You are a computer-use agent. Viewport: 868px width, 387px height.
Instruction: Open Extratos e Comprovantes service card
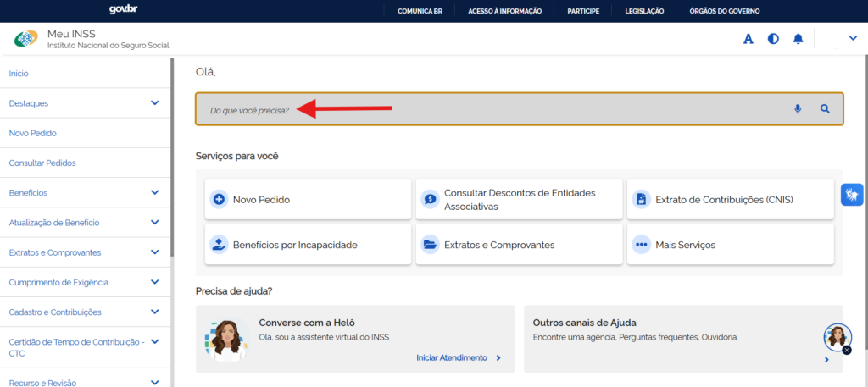click(520, 245)
